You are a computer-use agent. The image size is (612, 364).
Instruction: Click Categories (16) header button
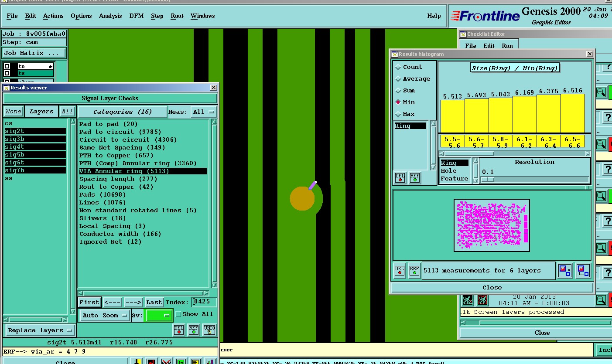(x=123, y=112)
